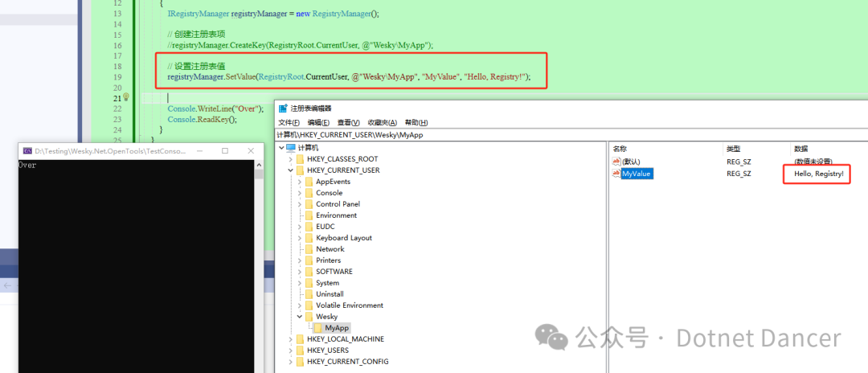Click the Network folder icon

coord(309,249)
